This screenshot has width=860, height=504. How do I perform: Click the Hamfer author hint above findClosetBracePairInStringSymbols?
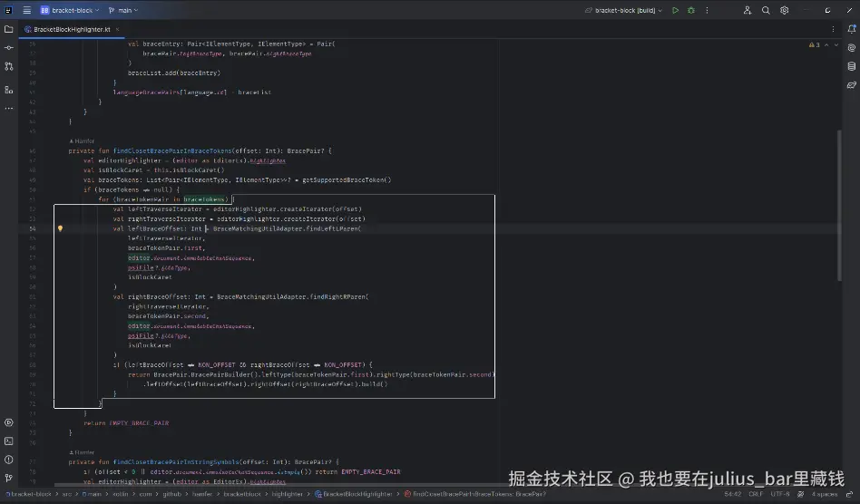tap(82, 452)
